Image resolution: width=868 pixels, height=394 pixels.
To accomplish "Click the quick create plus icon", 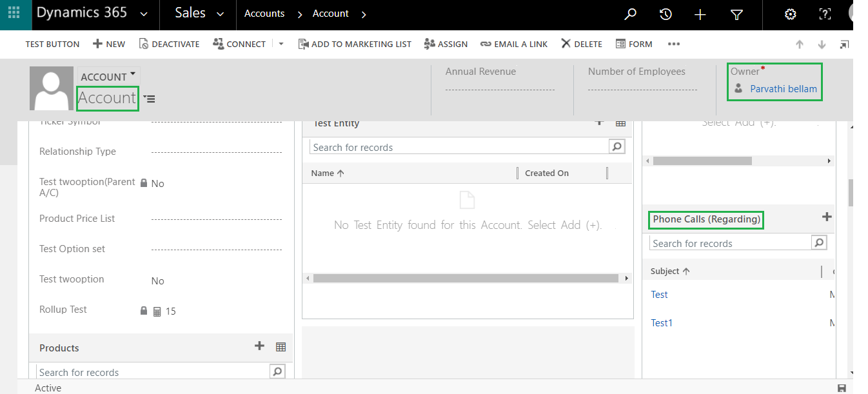I will pos(700,14).
